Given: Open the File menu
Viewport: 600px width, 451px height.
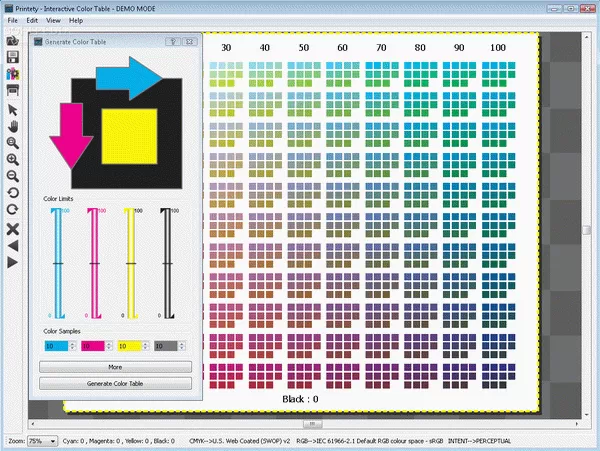Looking at the screenshot, I should coord(13,21).
